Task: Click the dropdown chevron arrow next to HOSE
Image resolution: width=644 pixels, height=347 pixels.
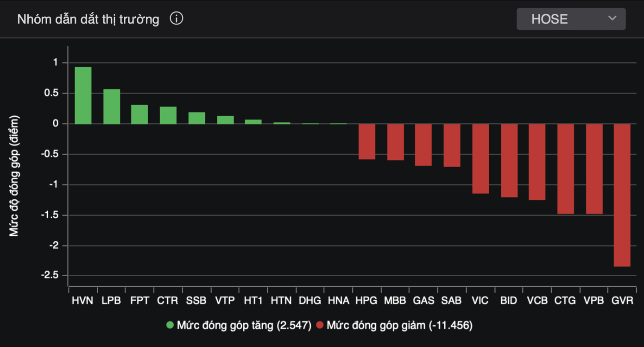Action: point(612,19)
